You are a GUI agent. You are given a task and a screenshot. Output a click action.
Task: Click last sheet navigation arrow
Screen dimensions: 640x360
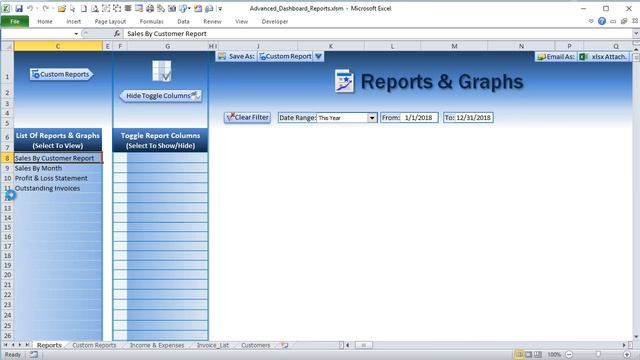tap(27, 345)
